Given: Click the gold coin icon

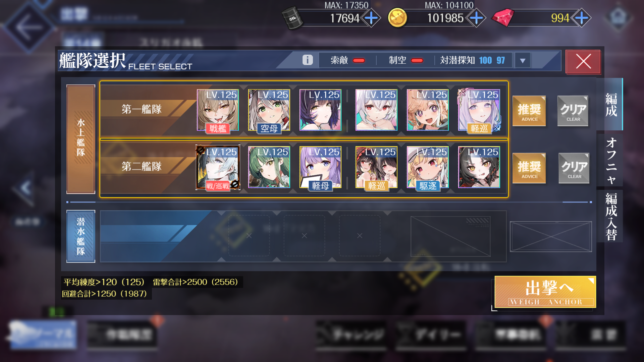Looking at the screenshot, I should [x=397, y=18].
